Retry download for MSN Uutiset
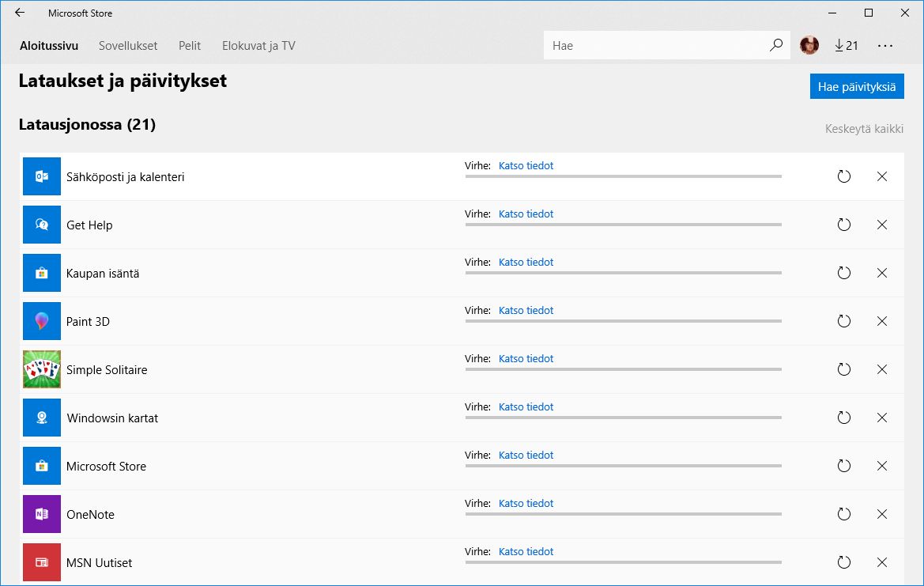This screenshot has height=586, width=924. click(844, 562)
